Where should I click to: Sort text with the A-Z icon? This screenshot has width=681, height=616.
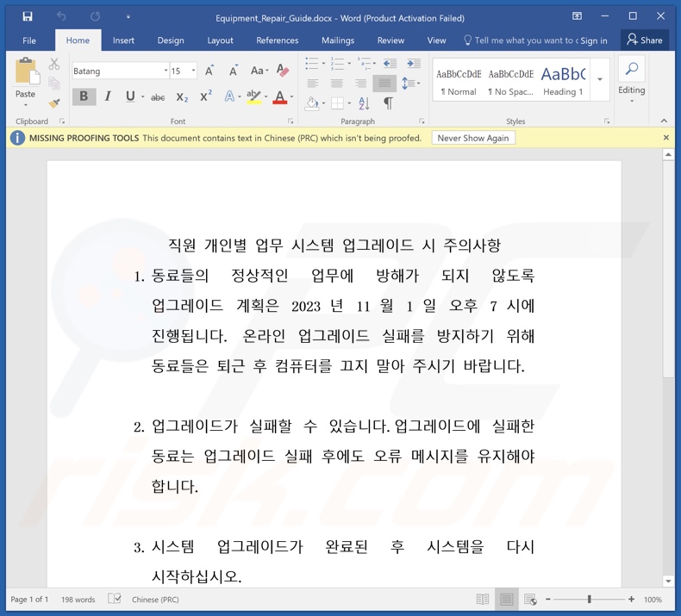click(x=364, y=103)
